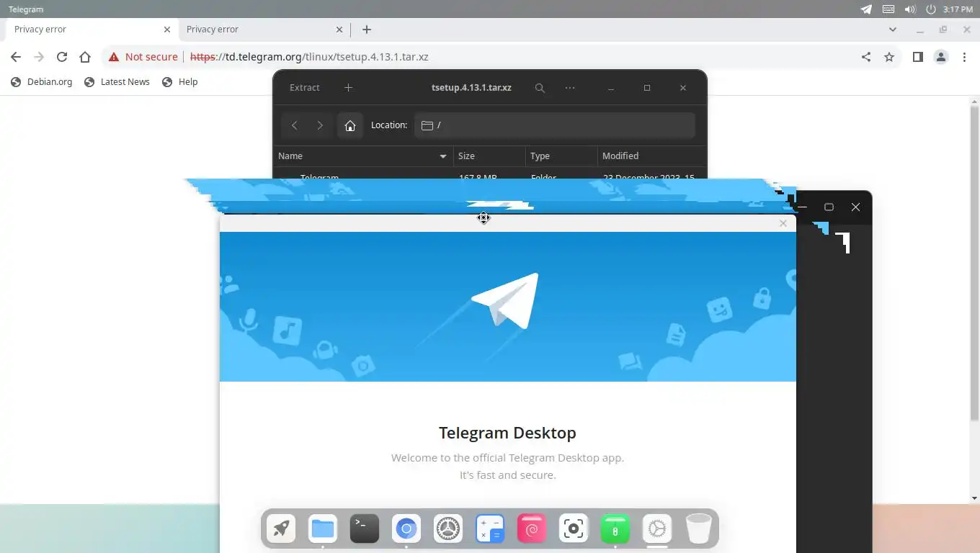This screenshot has height=553, width=980.
Task: Go forward in archive manager navigation
Action: coord(320,125)
